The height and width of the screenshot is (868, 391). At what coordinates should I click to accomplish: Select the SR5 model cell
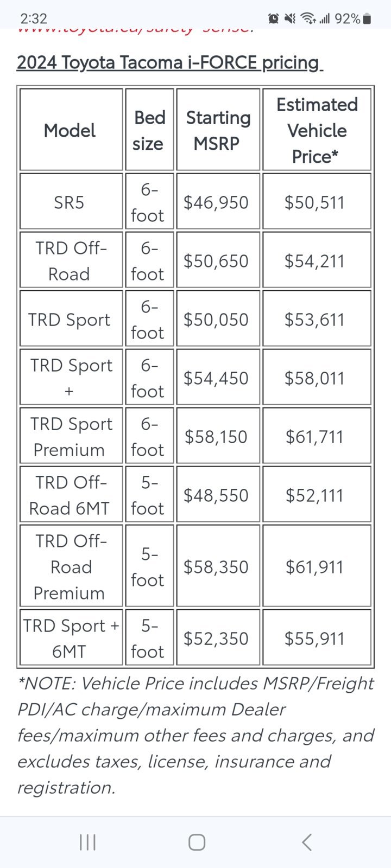[x=71, y=202]
